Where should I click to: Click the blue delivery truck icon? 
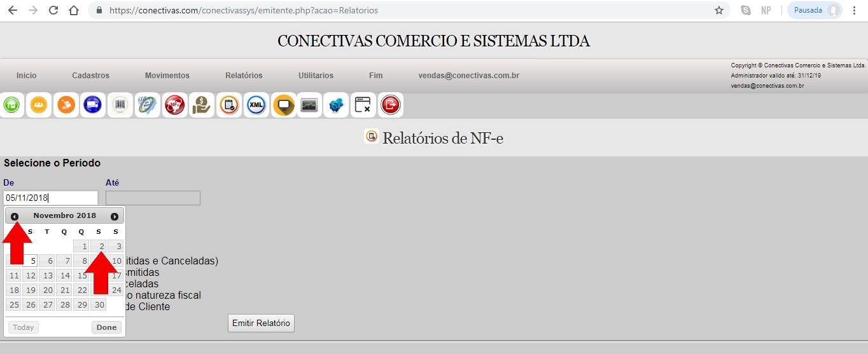93,105
